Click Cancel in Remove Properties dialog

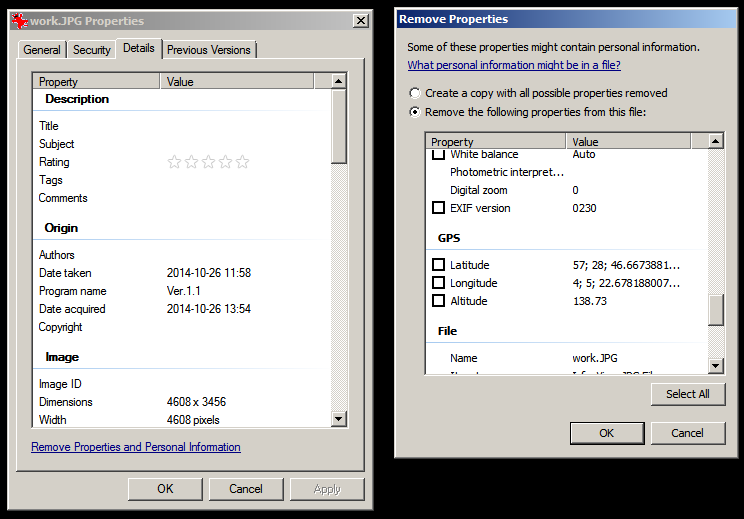[688, 433]
